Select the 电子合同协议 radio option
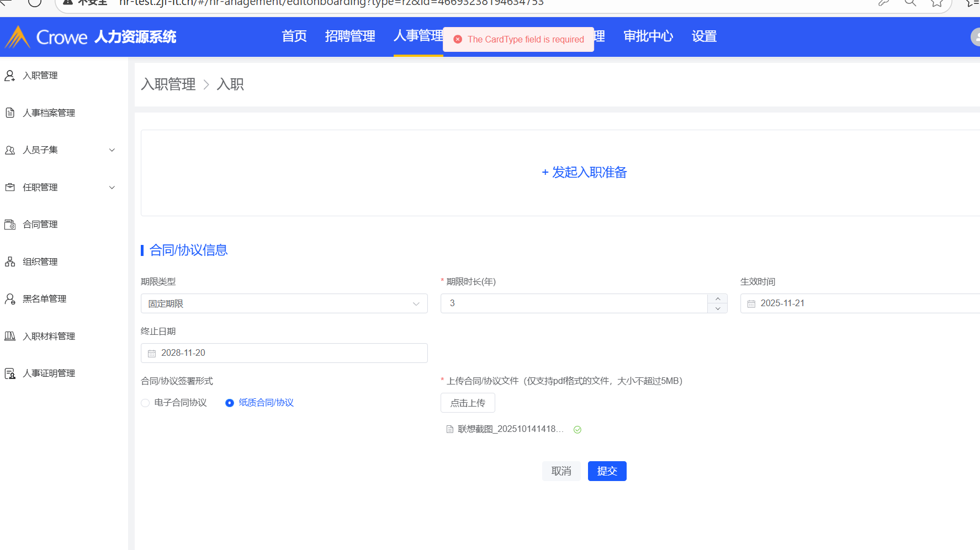980x550 pixels. pos(145,403)
